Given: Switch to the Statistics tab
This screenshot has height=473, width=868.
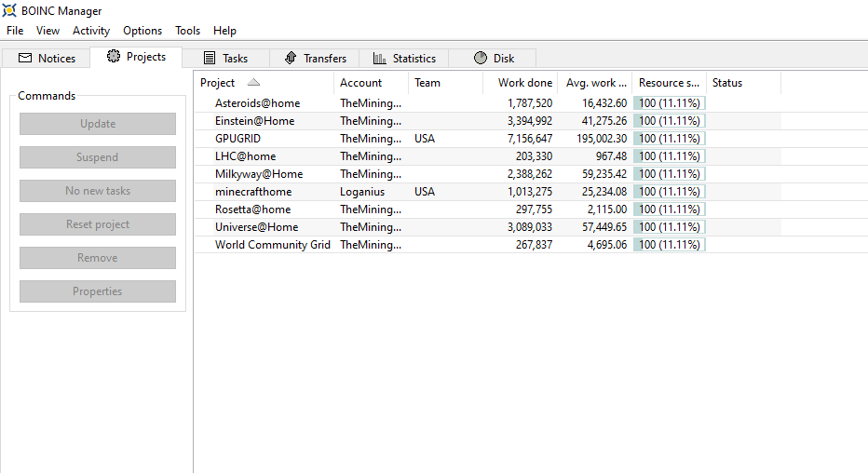Looking at the screenshot, I should [x=404, y=58].
